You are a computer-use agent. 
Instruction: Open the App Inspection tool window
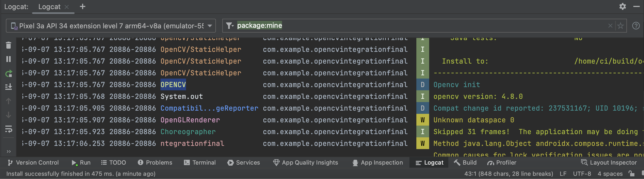(377, 162)
